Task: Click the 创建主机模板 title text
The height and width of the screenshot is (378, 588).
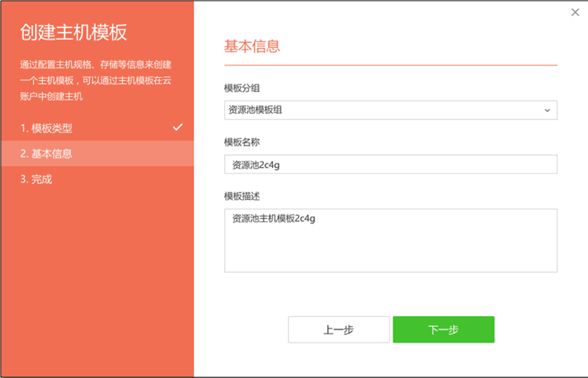Action: pyautogui.click(x=73, y=32)
